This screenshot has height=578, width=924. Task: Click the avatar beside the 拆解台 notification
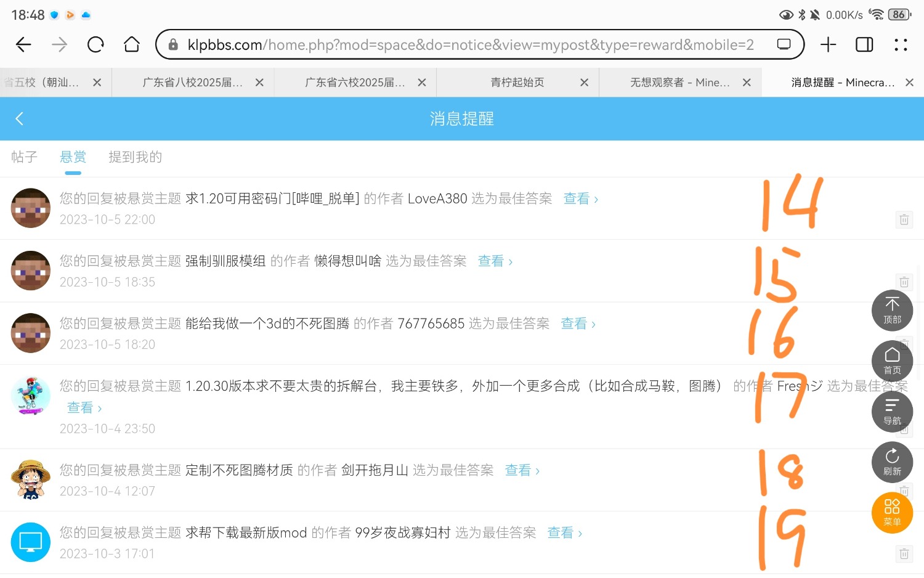31,396
